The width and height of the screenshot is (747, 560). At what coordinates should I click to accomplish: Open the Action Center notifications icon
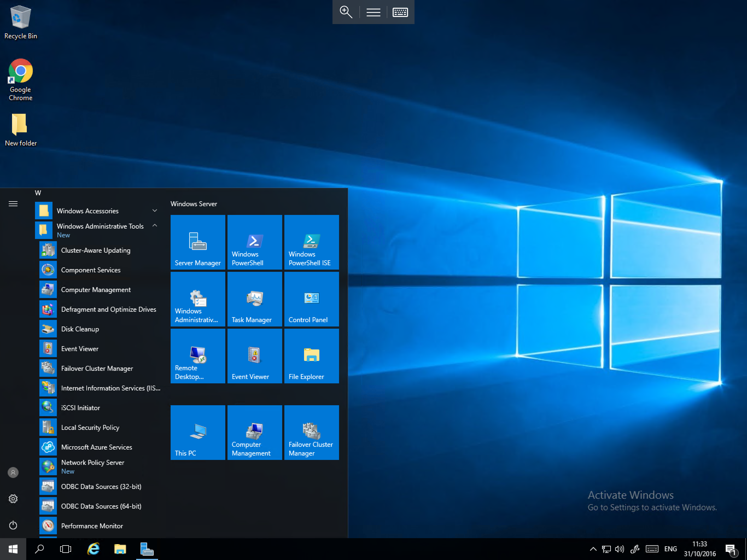(731, 550)
